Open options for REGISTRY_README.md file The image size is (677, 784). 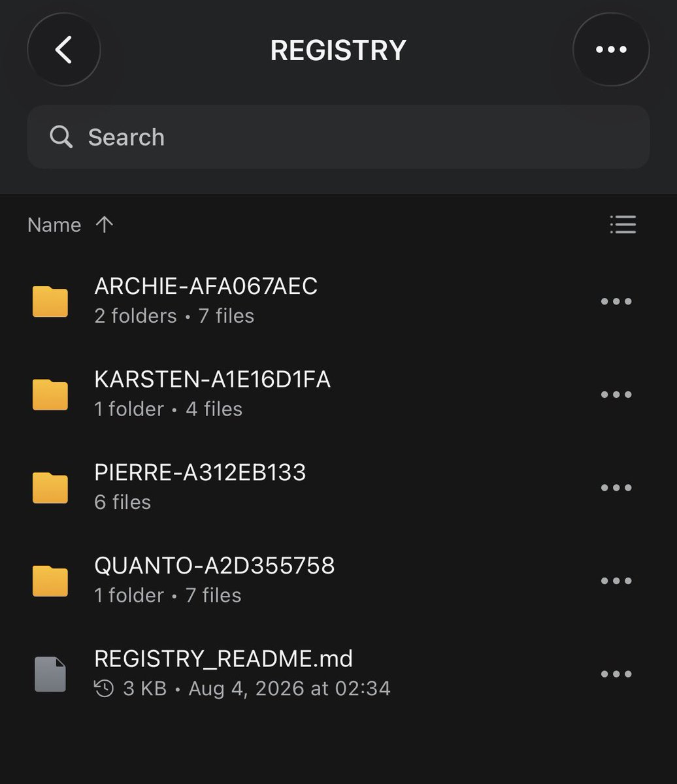[616, 674]
